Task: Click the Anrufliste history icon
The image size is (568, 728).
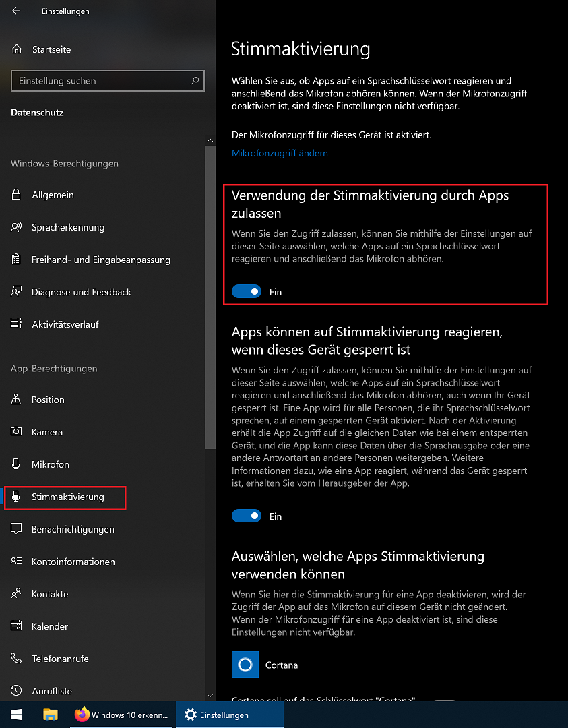Action: click(16, 691)
